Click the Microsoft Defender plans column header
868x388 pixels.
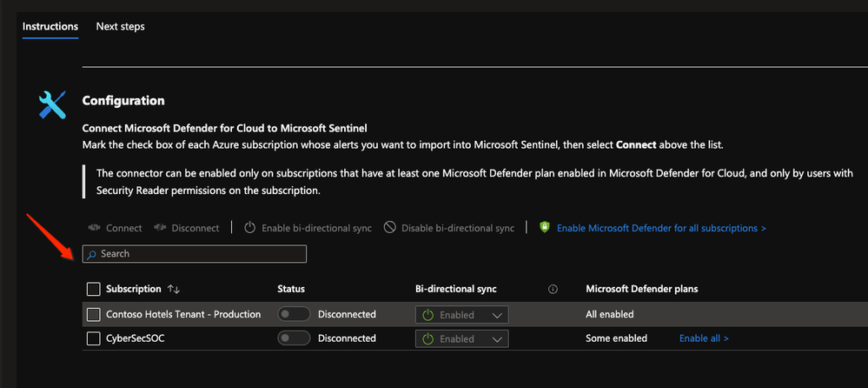click(x=641, y=289)
